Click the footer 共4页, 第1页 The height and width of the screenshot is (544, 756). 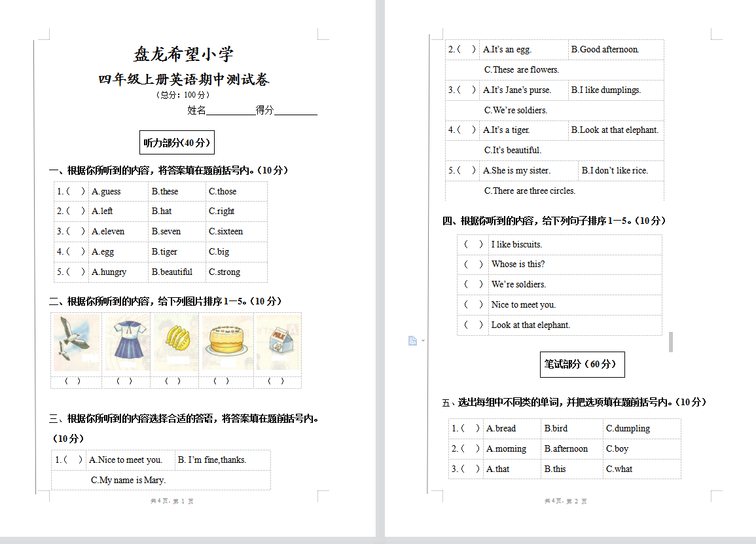tap(172, 501)
